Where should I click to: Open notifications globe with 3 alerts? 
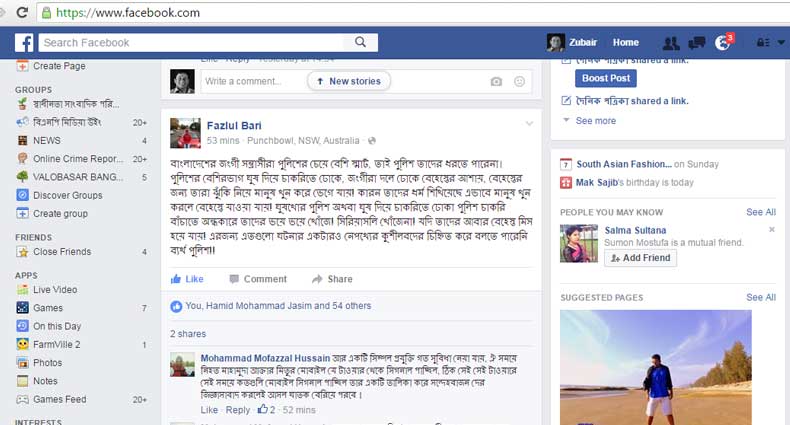[724, 43]
